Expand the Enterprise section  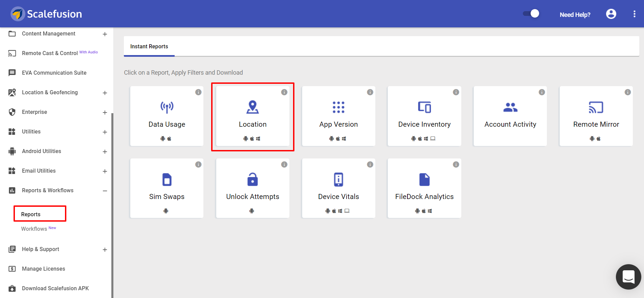[105, 113]
